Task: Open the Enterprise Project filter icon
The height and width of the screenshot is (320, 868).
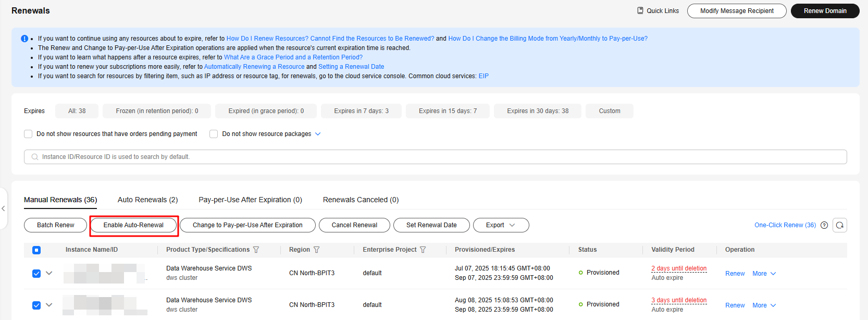Action: click(x=423, y=250)
